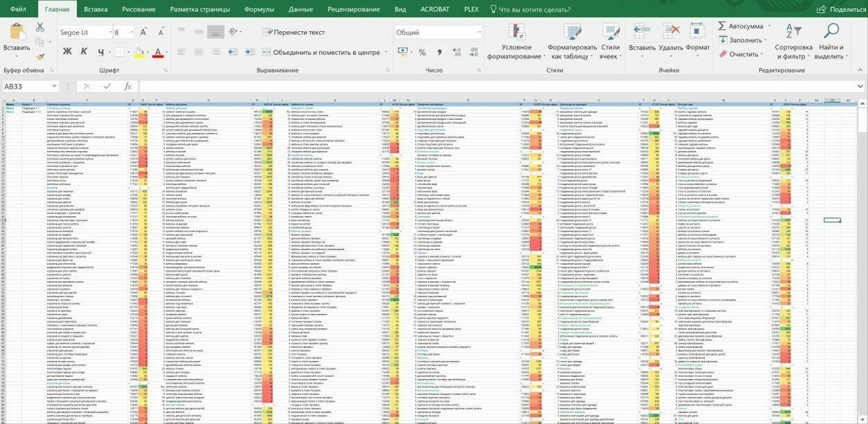The width and height of the screenshot is (868, 424).
Task: Confirm formula entry with checkmark icon
Action: point(108,86)
